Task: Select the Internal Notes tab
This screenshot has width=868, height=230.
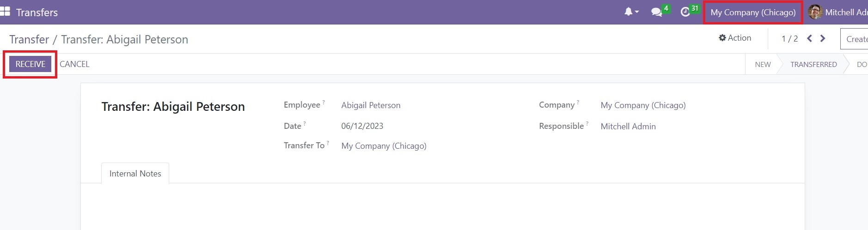Action: tap(135, 174)
